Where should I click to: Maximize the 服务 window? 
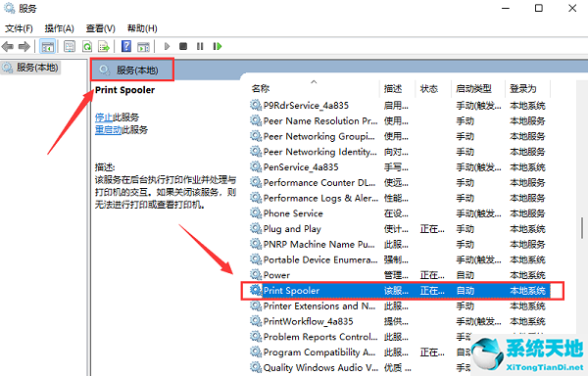pyautogui.click(x=538, y=8)
